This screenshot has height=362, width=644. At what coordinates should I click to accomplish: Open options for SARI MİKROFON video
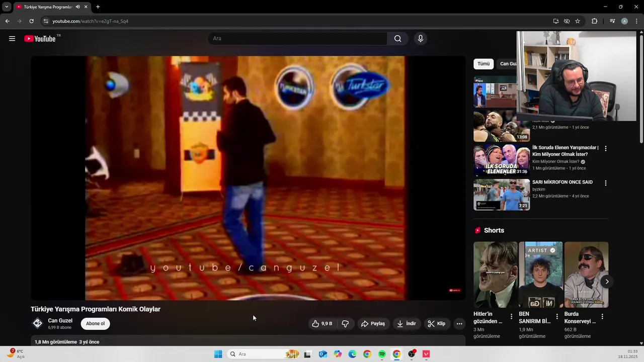tap(606, 183)
